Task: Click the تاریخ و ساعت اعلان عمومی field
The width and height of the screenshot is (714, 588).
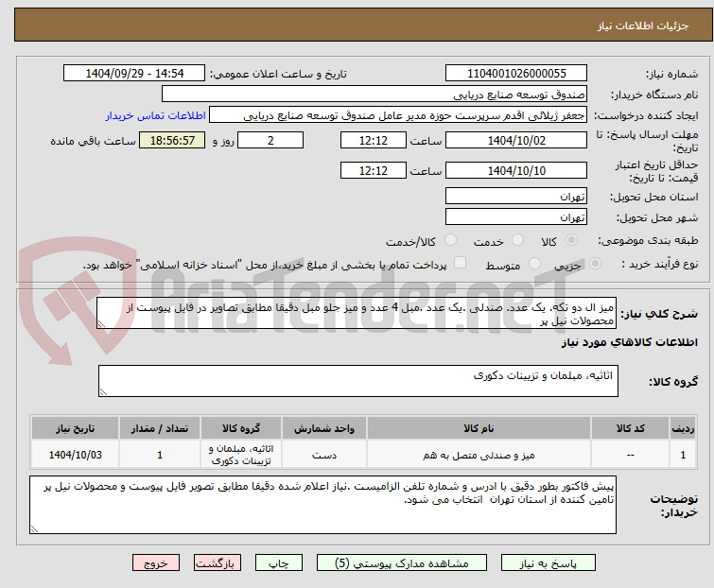Action: click(134, 74)
